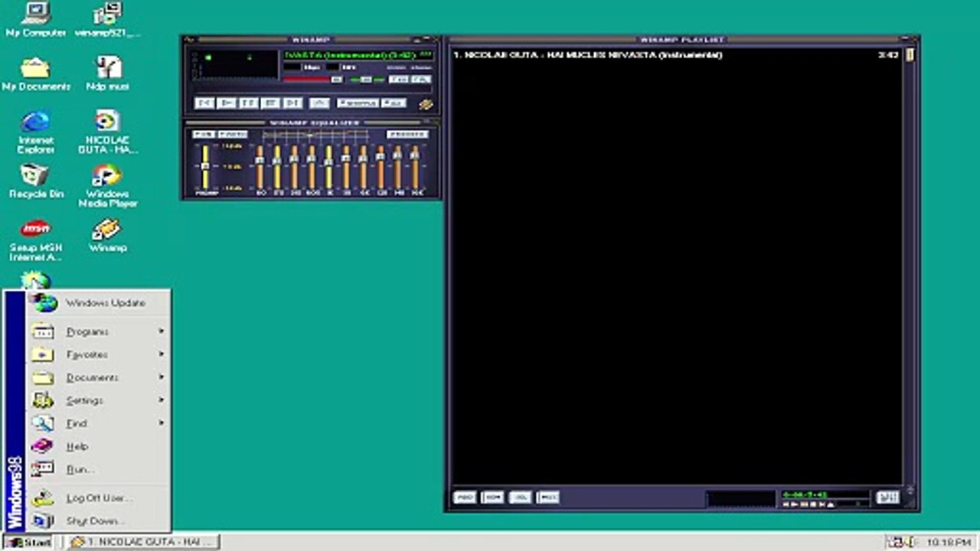Toggle the PL playlist button in Winamp

(x=421, y=79)
